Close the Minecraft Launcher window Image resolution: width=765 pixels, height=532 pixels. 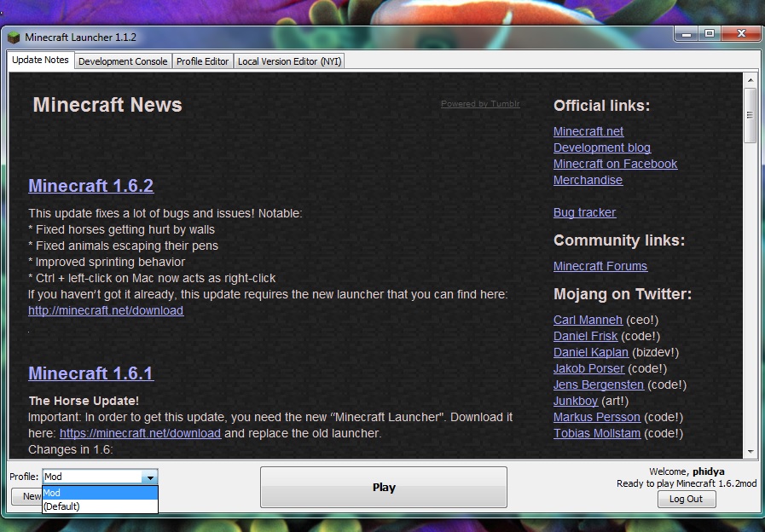click(x=741, y=33)
